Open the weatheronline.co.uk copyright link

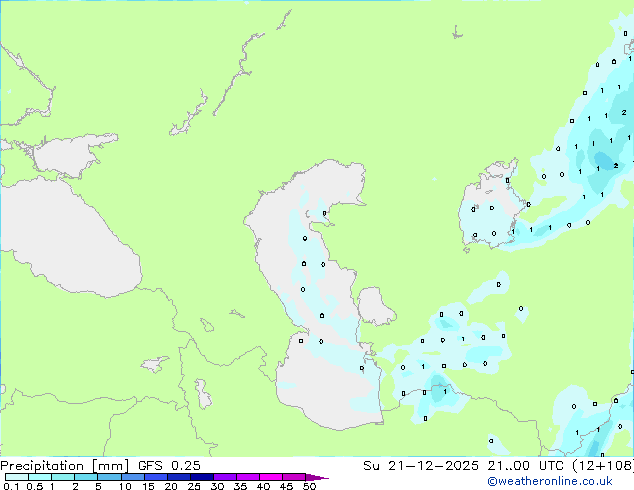pyautogui.click(x=550, y=481)
